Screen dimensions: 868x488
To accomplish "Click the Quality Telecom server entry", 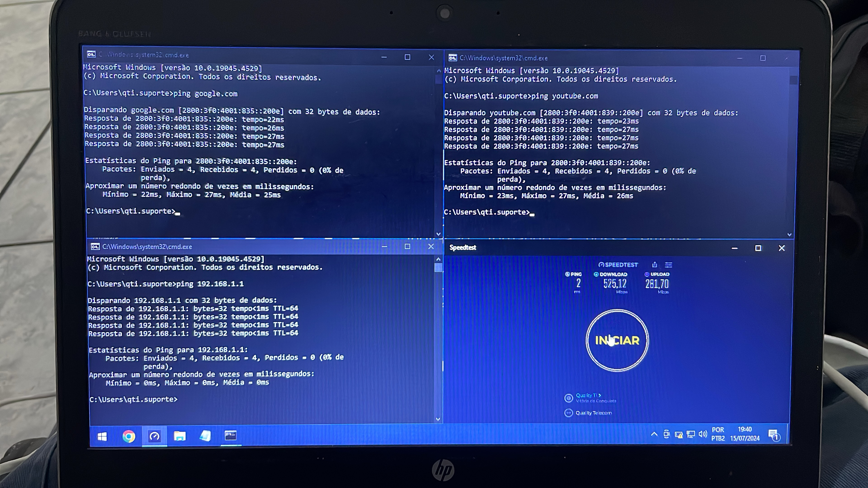I will tap(593, 413).
